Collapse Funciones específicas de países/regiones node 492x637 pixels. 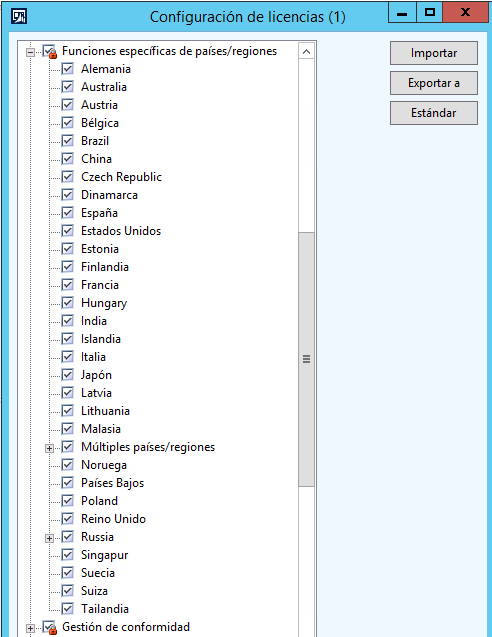[x=30, y=52]
